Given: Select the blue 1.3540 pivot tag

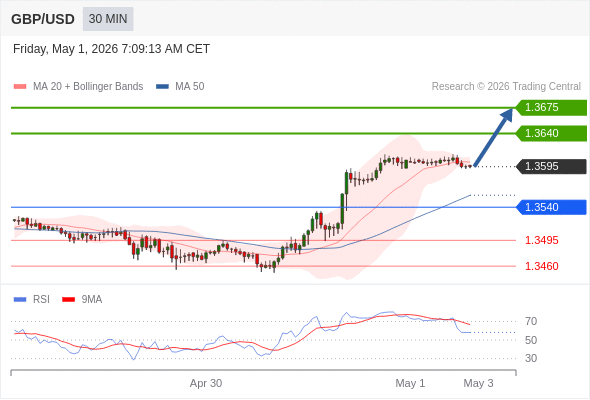Looking at the screenshot, I should coord(551,207).
